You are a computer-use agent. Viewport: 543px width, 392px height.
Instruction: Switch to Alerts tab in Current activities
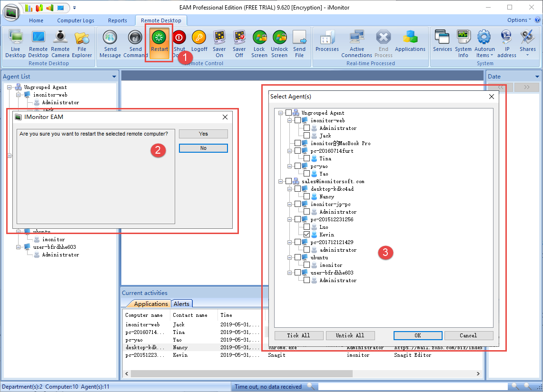(x=181, y=304)
